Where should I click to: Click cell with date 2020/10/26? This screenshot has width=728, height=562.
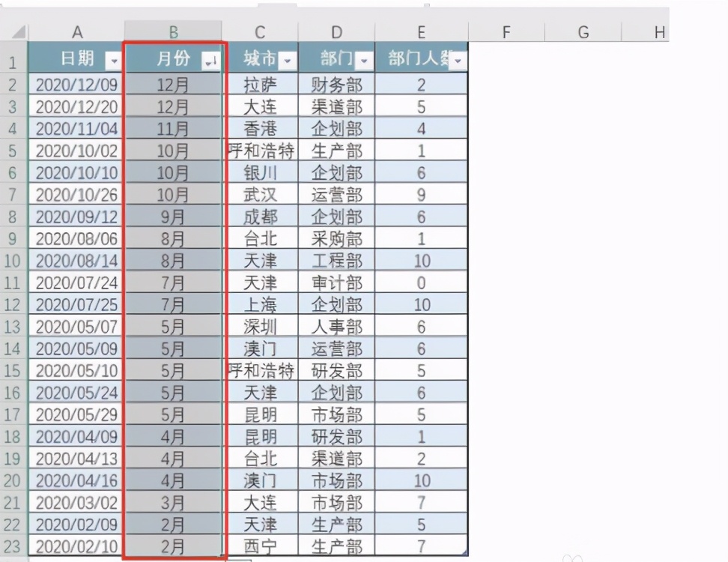(x=76, y=195)
